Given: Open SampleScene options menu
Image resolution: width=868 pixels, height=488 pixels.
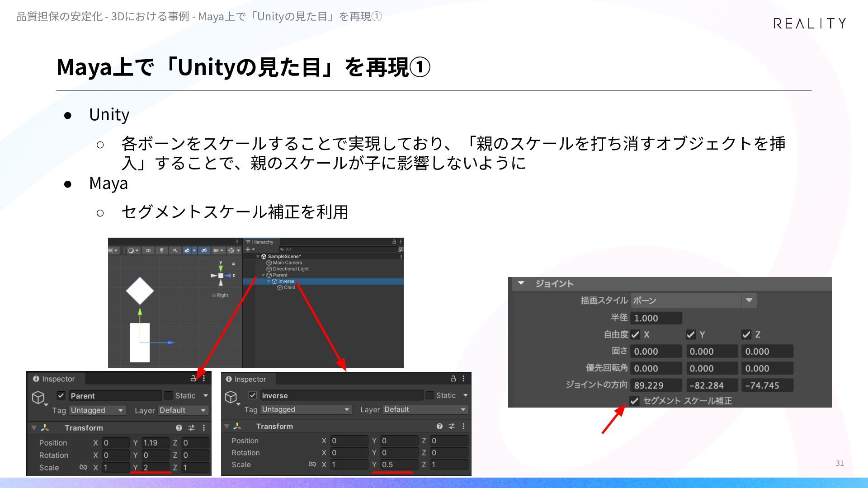Looking at the screenshot, I should [x=401, y=257].
